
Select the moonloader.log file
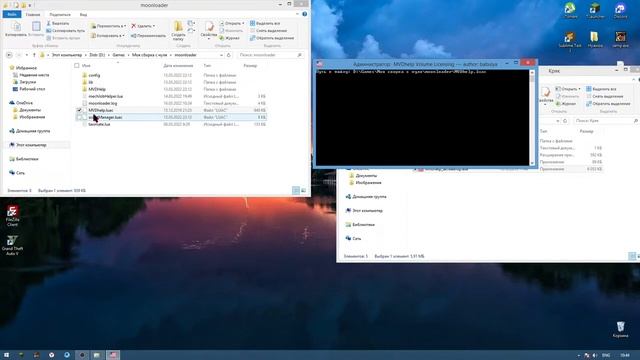click(x=102, y=103)
